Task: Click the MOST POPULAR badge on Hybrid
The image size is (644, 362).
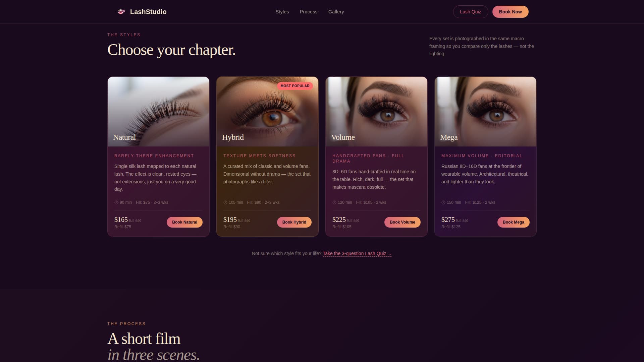Action: click(x=294, y=86)
